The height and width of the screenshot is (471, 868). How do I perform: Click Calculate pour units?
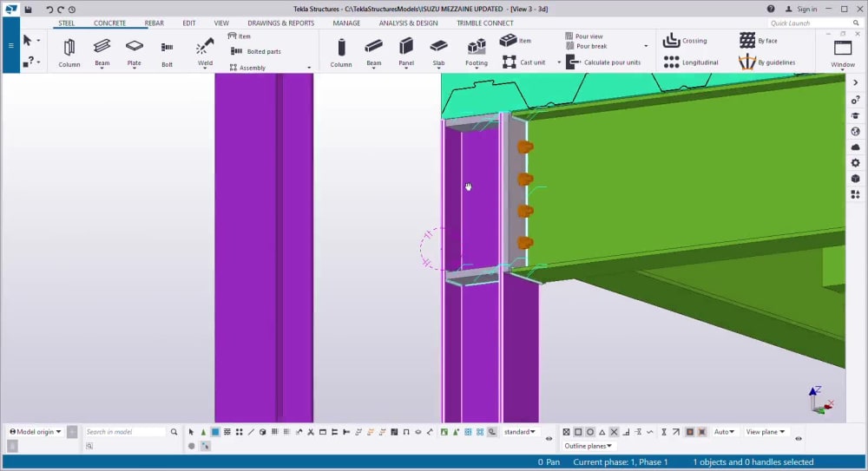point(603,62)
